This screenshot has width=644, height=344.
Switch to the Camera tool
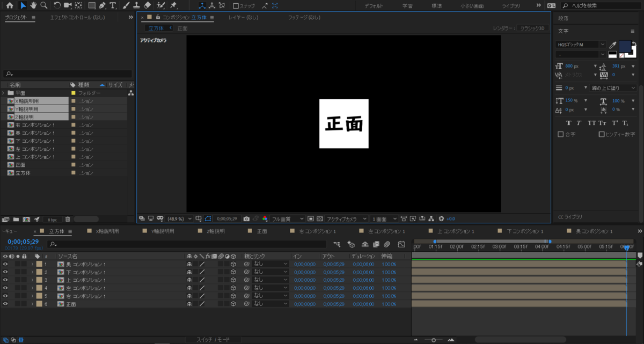(68, 6)
